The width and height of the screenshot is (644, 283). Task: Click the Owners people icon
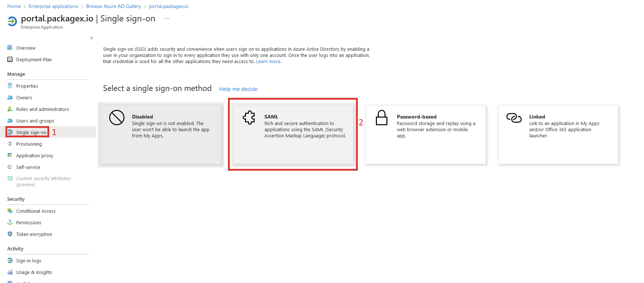click(x=10, y=97)
